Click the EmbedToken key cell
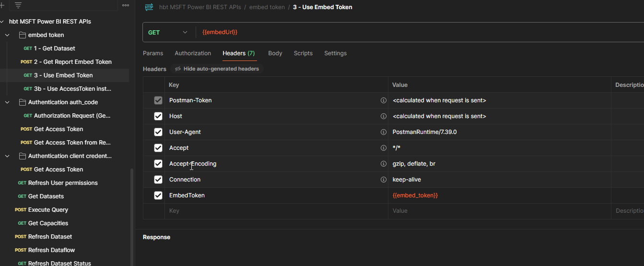 click(x=276, y=195)
